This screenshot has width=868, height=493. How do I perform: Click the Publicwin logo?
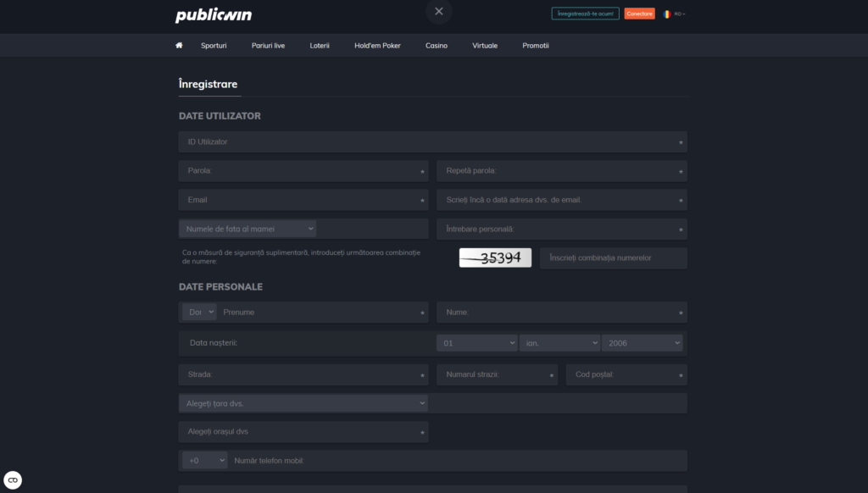[x=213, y=14]
